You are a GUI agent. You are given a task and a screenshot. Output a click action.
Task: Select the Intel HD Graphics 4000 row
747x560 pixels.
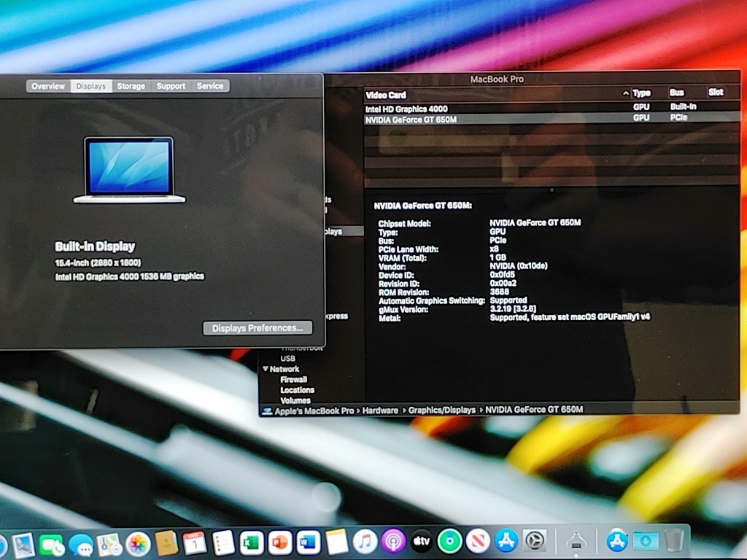[x=551, y=108]
